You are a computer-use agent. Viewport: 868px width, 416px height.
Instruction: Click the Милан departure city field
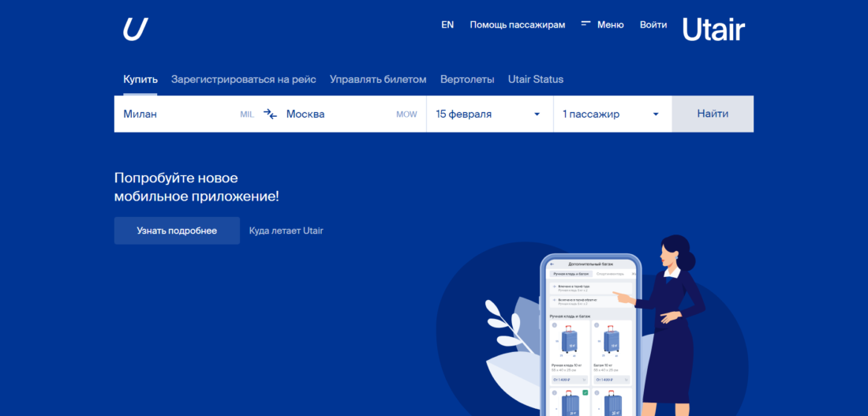178,114
